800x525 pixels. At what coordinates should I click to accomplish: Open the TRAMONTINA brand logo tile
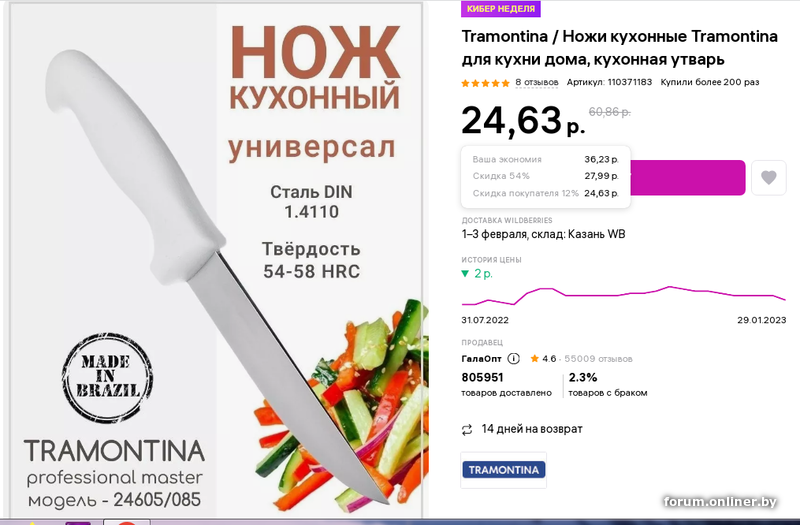(504, 470)
